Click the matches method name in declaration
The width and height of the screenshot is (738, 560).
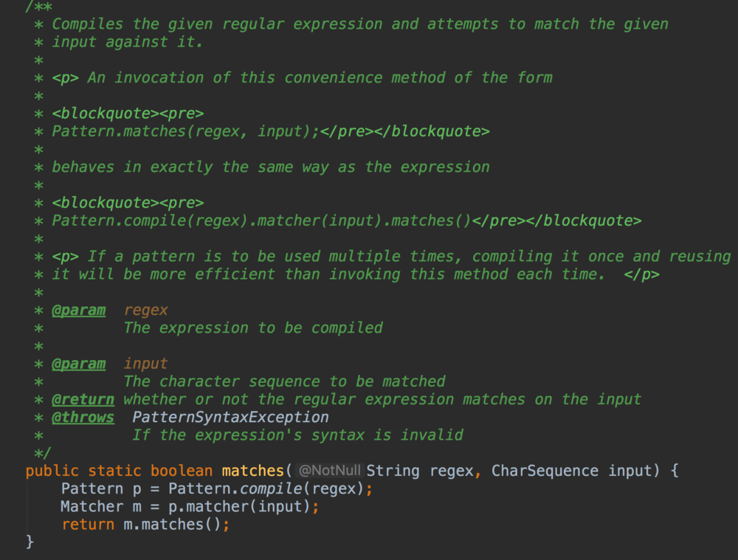coord(253,471)
